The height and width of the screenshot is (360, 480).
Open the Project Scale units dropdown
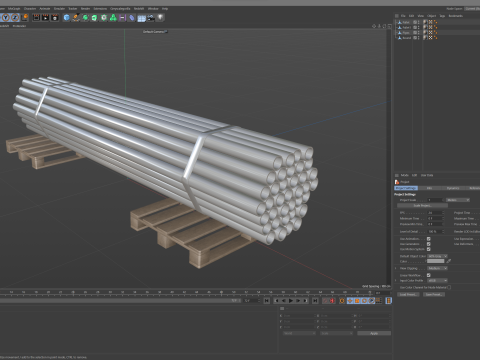pos(458,200)
